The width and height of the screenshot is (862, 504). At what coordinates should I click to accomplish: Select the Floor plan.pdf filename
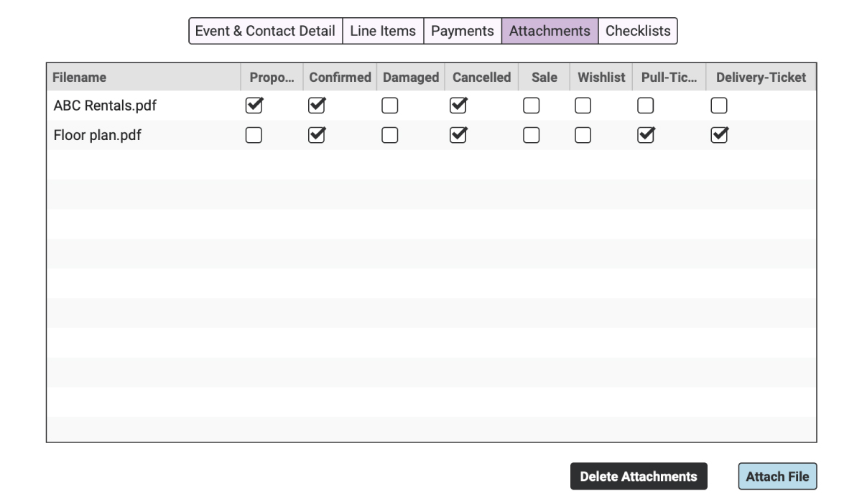97,135
